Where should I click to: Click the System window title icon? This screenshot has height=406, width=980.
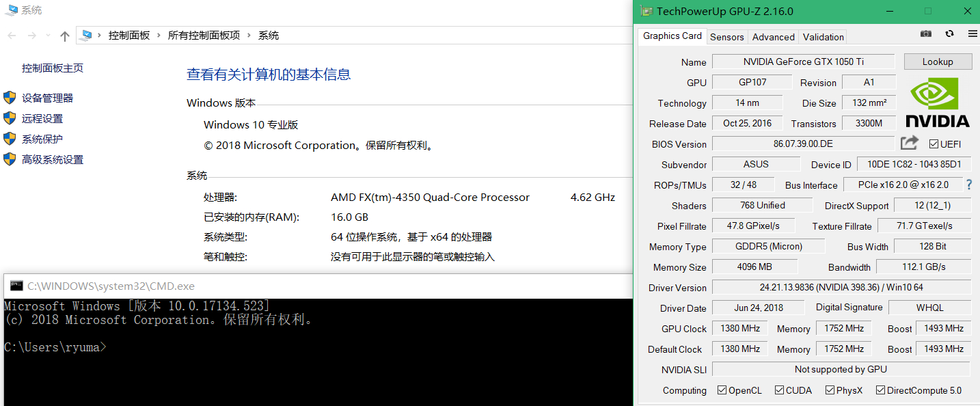tap(12, 10)
